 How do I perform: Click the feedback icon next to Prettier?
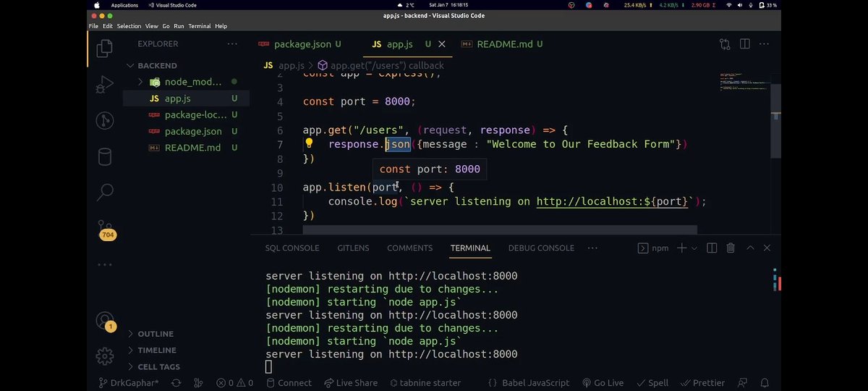742,382
